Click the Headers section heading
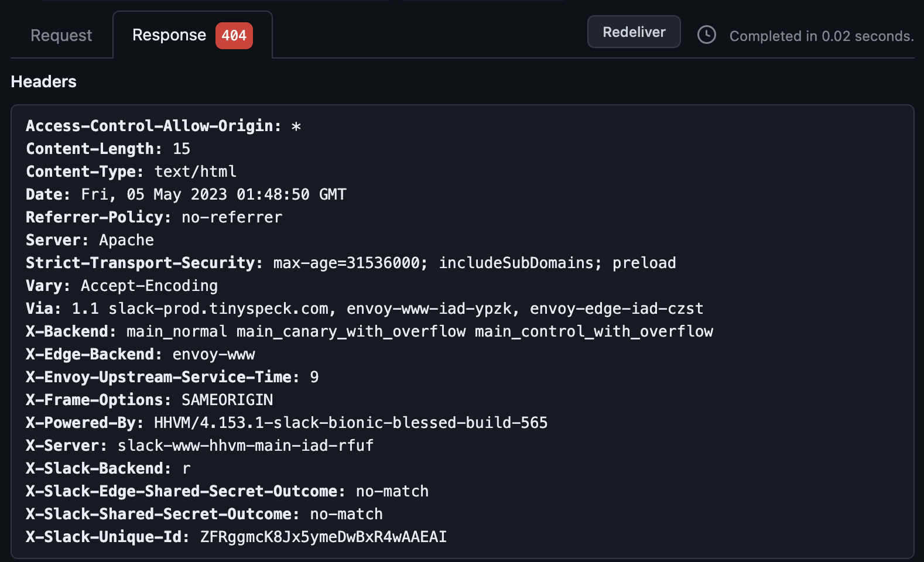The image size is (924, 562). [44, 81]
